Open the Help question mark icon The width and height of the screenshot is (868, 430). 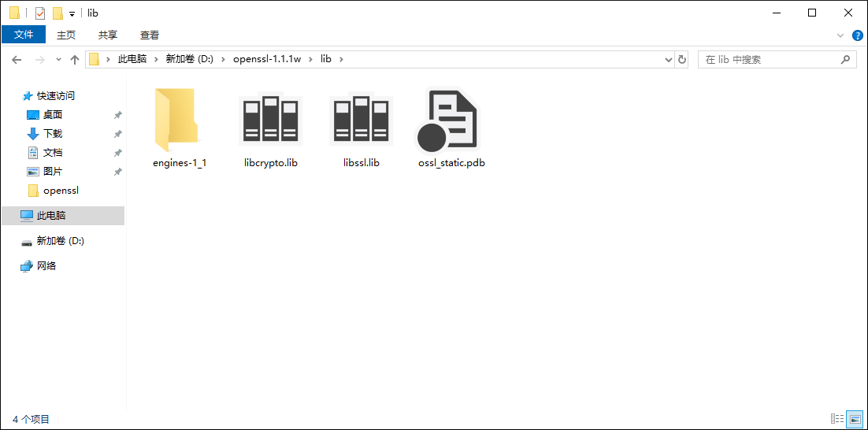[x=857, y=35]
